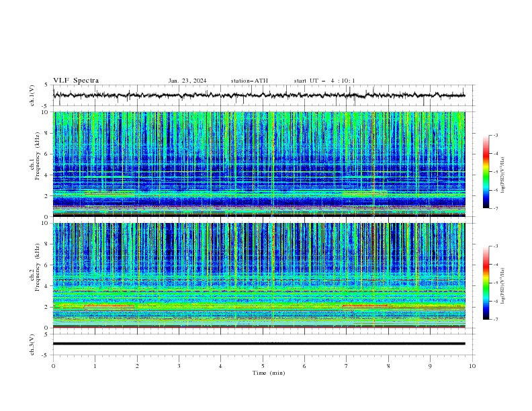
Task: Select the date text "Jan. 23, 2024"
Action: [187, 81]
